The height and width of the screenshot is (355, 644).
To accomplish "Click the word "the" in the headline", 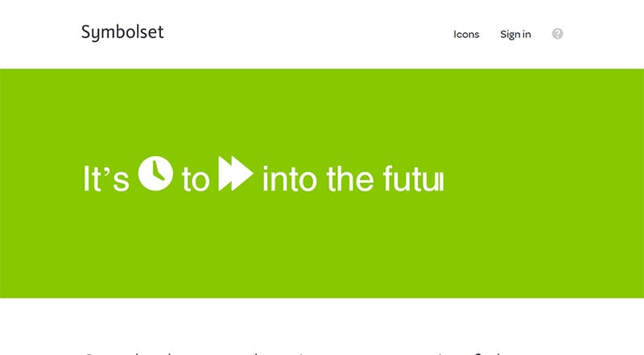I will [350, 179].
